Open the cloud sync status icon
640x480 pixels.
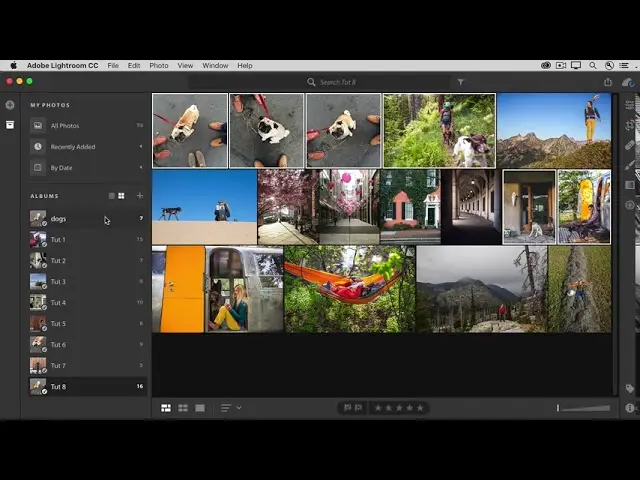point(628,82)
